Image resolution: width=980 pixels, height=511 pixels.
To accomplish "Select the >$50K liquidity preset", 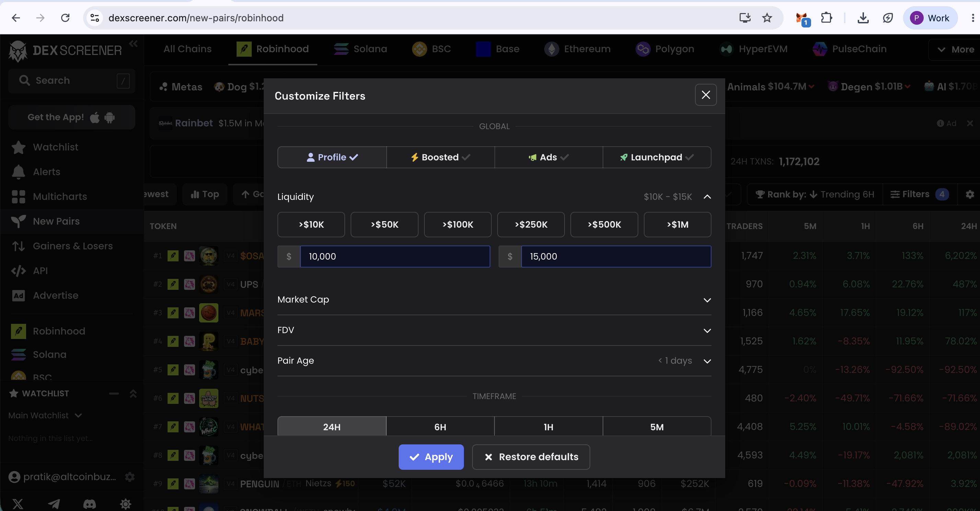I will (x=384, y=225).
